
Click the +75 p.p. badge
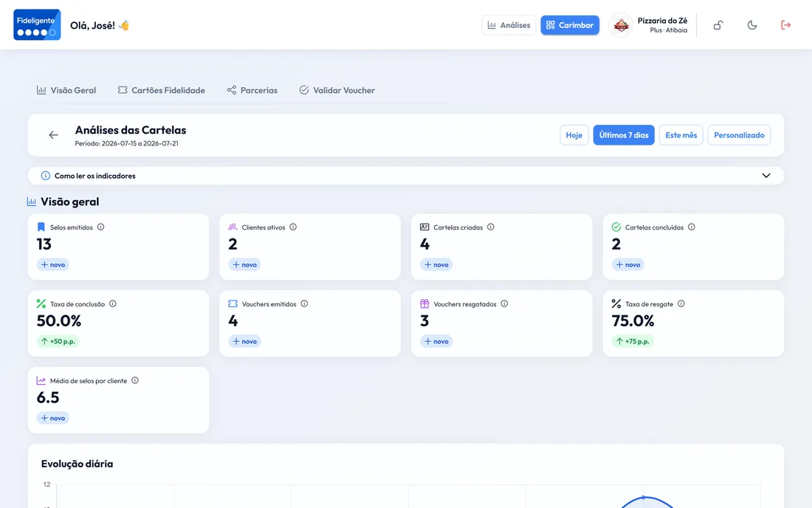(x=633, y=341)
